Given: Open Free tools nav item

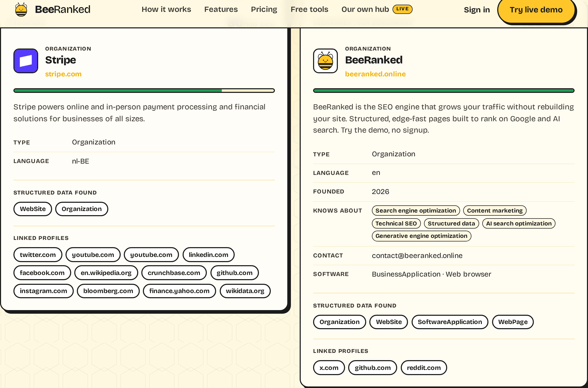Looking at the screenshot, I should pyautogui.click(x=309, y=9).
